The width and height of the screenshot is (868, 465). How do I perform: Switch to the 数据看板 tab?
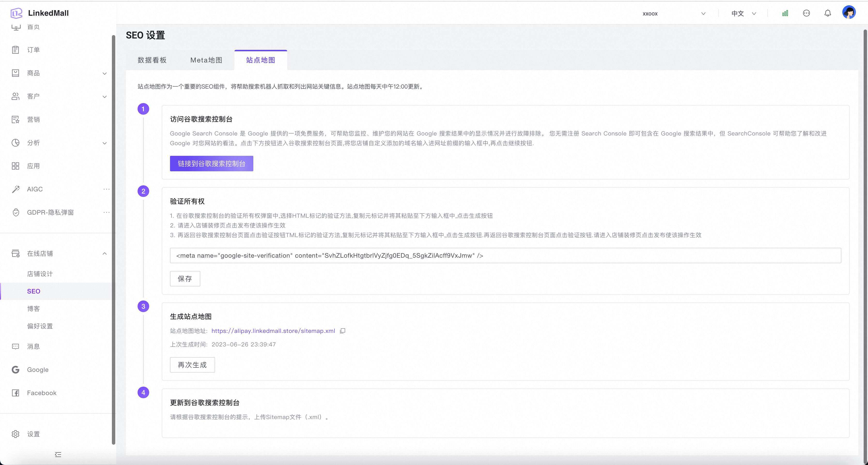click(152, 60)
